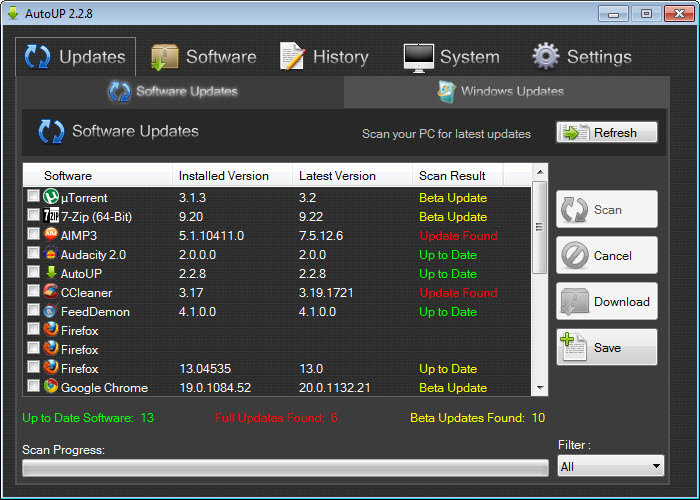700x500 pixels.
Task: Click the Windows Updates subtab icon
Action: coord(447,92)
